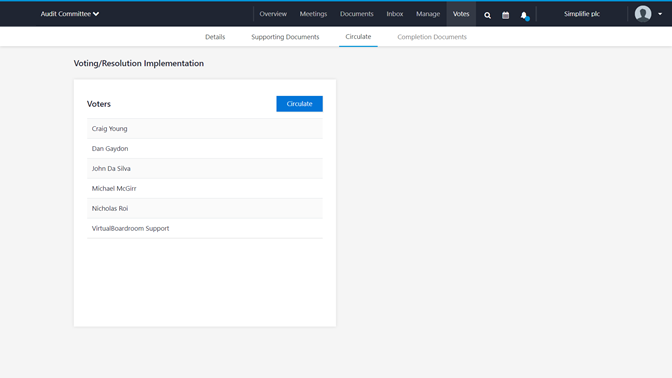Open the search icon in top bar
This screenshot has height=378, width=672.
click(487, 15)
